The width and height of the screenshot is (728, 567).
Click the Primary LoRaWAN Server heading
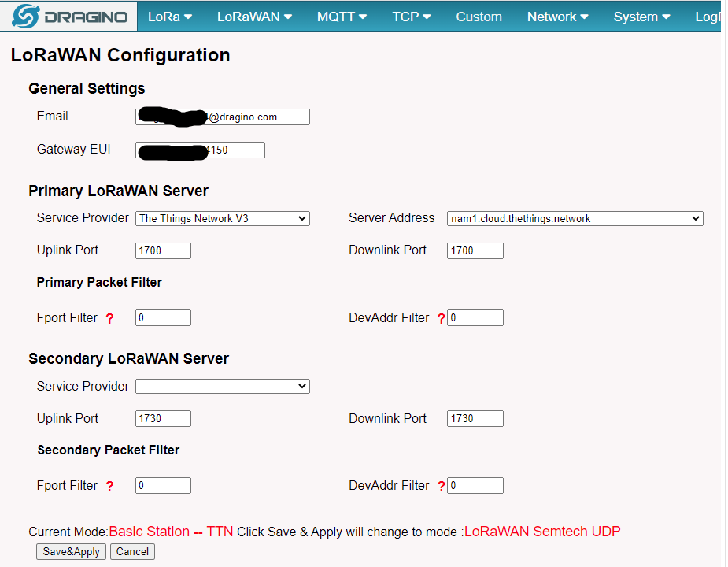coord(118,191)
